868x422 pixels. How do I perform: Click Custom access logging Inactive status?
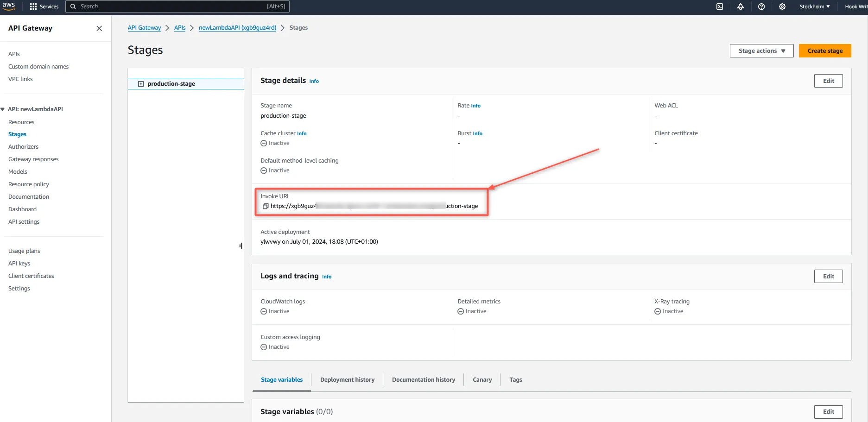pyautogui.click(x=275, y=347)
